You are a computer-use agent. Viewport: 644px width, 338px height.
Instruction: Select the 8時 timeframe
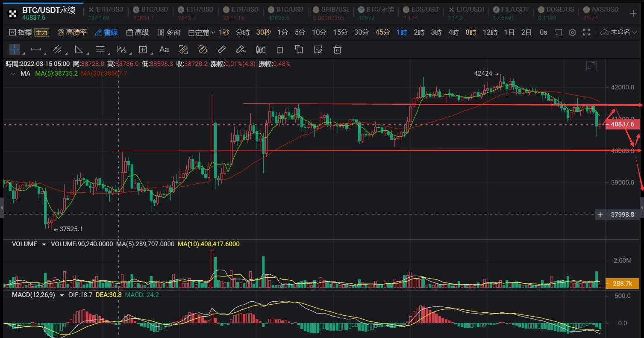(471, 32)
